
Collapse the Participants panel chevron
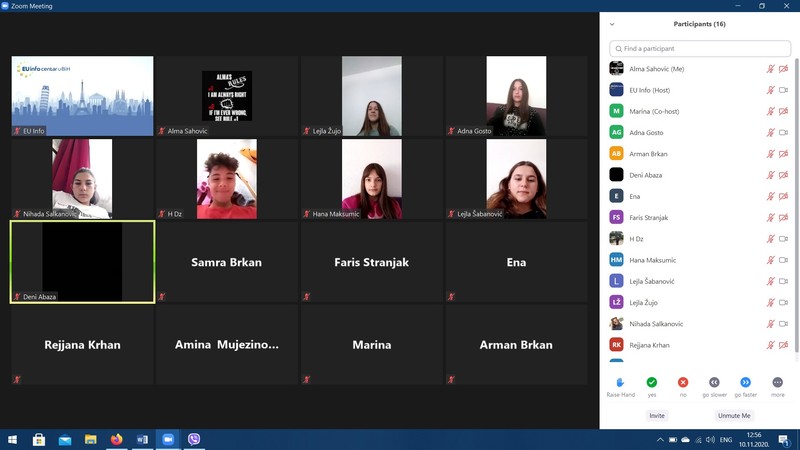(x=612, y=24)
